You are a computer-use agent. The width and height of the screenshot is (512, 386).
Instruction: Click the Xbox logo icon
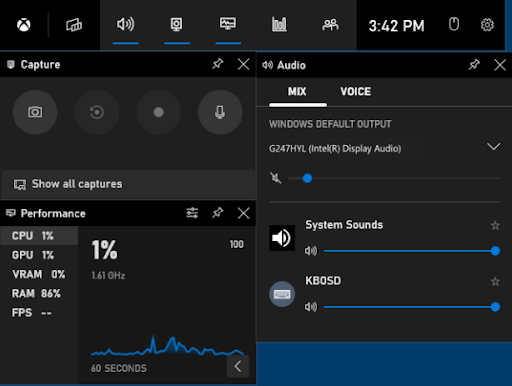[24, 25]
